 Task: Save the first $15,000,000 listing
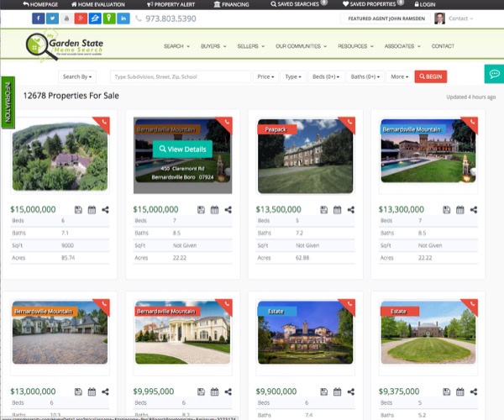[x=78, y=209]
